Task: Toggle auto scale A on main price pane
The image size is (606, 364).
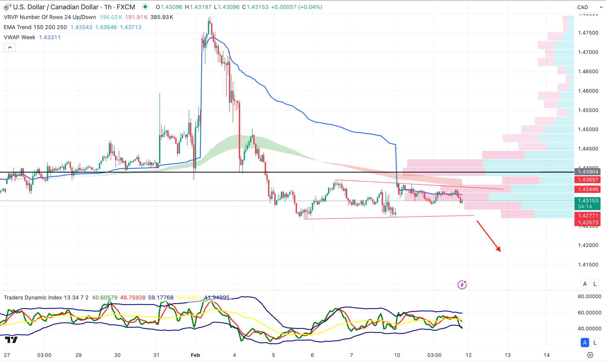Action: (585, 284)
